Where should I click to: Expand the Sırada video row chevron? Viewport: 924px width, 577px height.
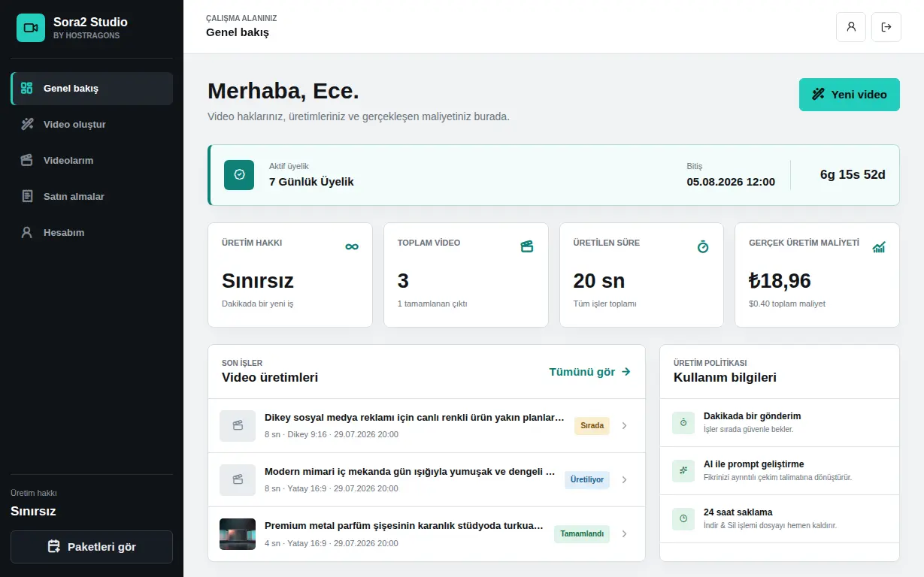(624, 426)
